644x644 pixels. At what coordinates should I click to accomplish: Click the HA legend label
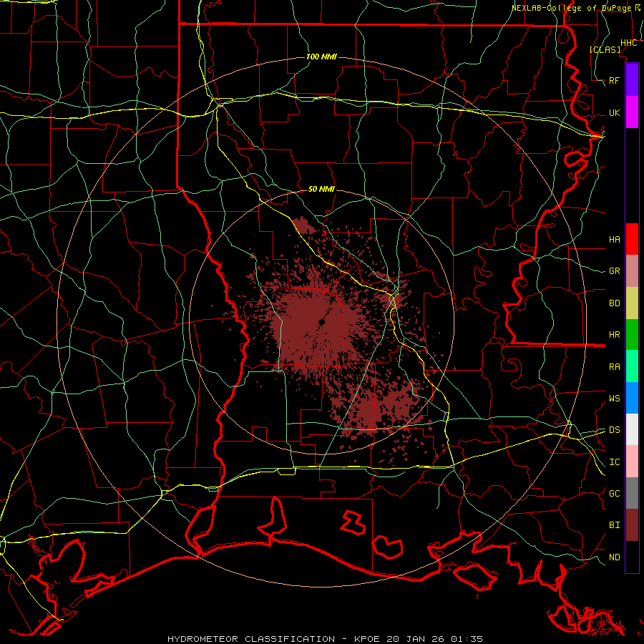[615, 239]
